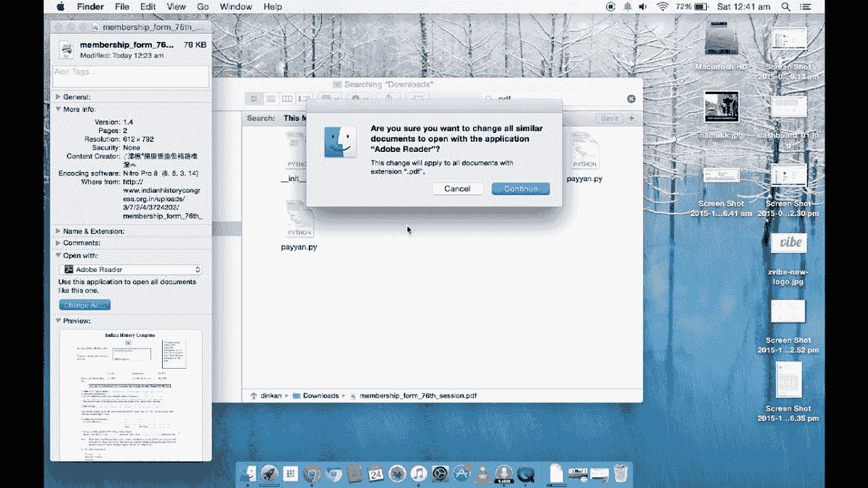The width and height of the screenshot is (868, 488).
Task: Expand the Comments section
Action: [x=57, y=242]
